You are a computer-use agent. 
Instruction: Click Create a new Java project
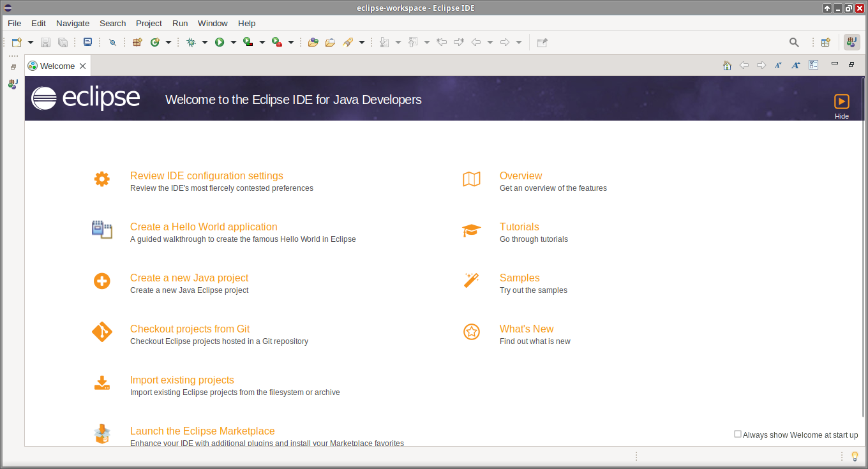pyautogui.click(x=189, y=278)
